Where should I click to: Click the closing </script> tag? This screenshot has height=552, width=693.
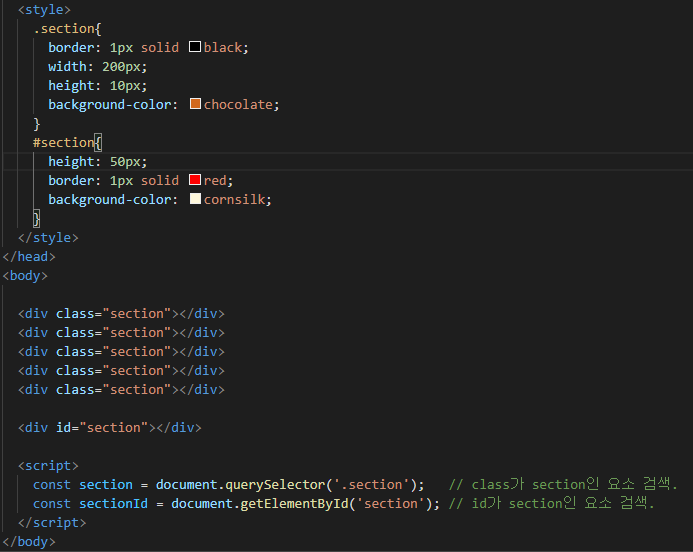coord(52,523)
